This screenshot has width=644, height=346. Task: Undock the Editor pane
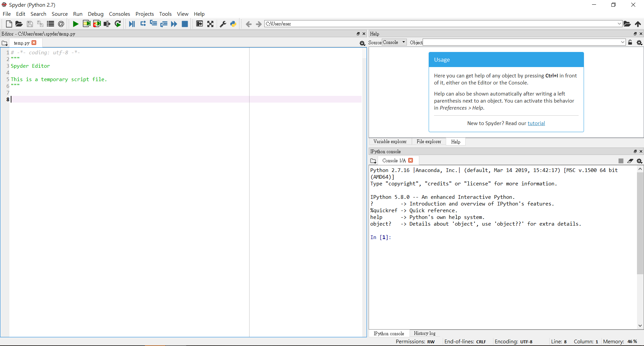tap(358, 34)
